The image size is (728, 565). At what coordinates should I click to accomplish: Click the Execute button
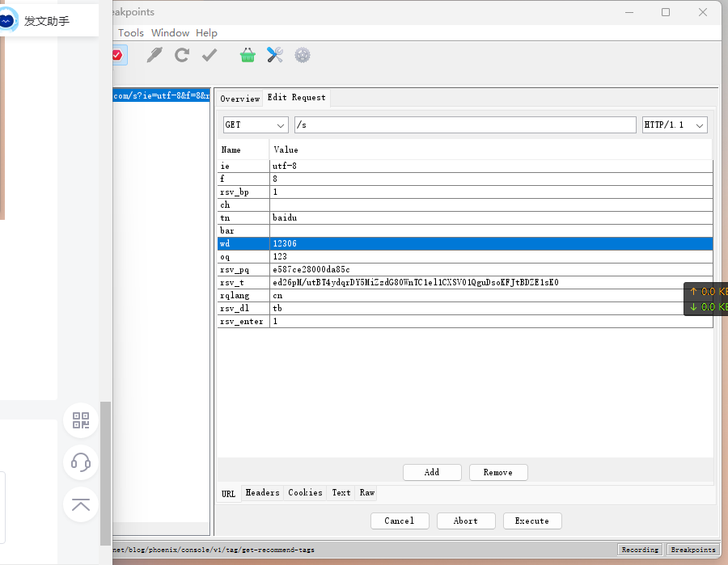tap(532, 521)
